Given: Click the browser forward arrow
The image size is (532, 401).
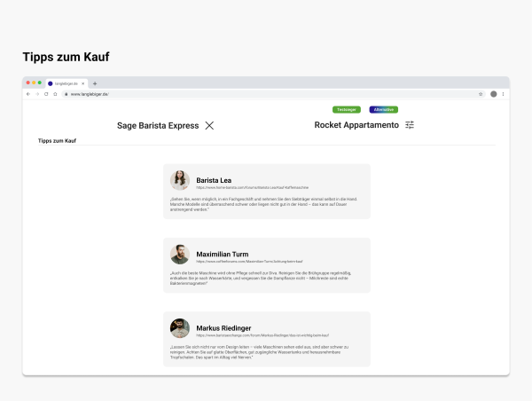Looking at the screenshot, I should click(36, 93).
